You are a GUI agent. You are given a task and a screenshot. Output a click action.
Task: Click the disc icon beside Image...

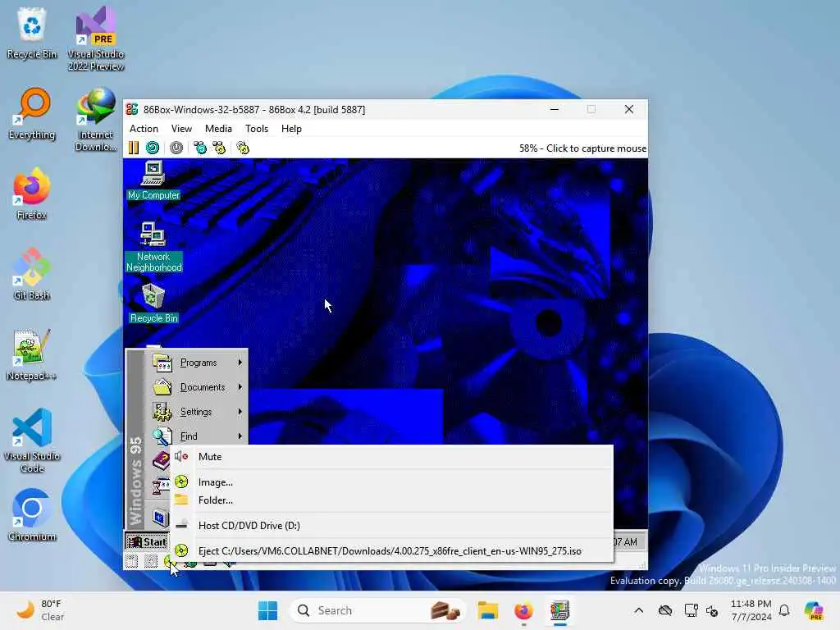pos(181,482)
